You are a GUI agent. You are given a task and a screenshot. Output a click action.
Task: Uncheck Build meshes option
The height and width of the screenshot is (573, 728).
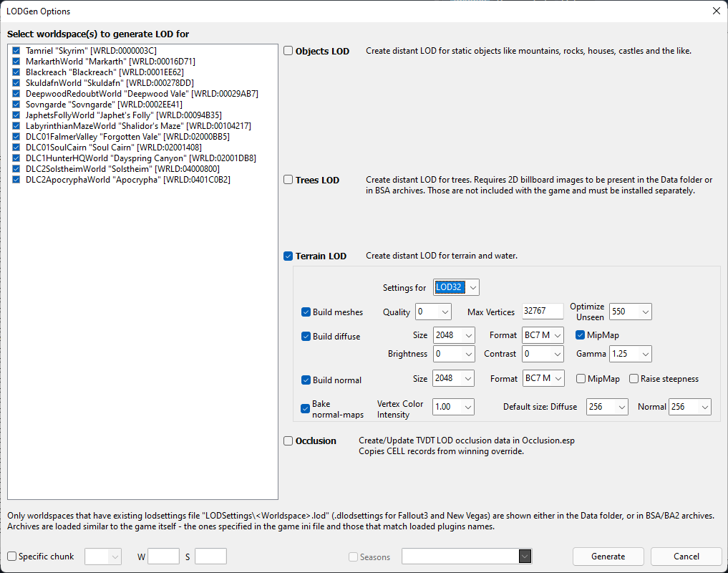pyautogui.click(x=306, y=312)
